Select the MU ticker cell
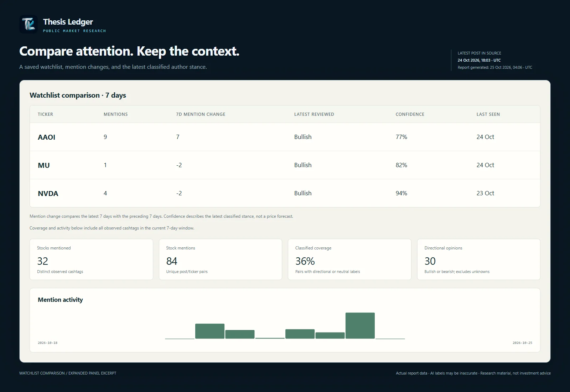Image resolution: width=570 pixels, height=392 pixels. click(x=44, y=165)
